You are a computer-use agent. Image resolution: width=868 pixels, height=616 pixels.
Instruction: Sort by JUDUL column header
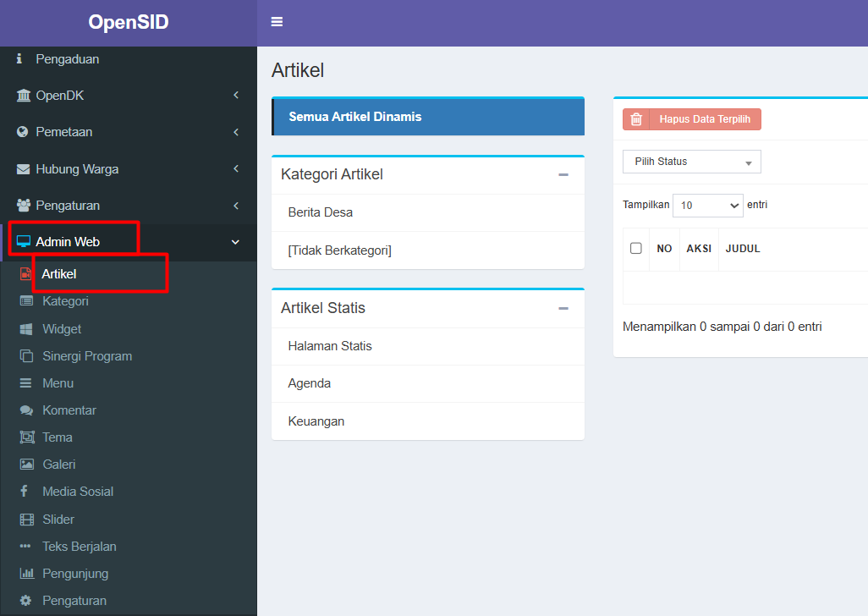(x=743, y=249)
